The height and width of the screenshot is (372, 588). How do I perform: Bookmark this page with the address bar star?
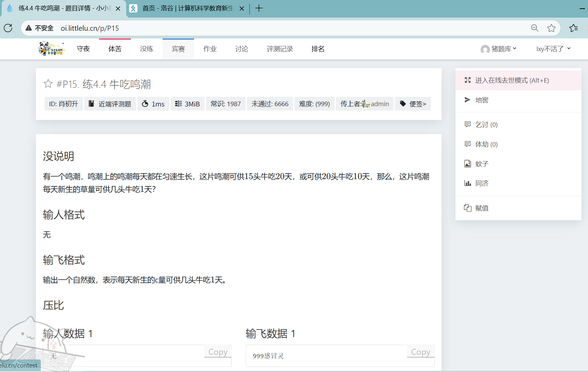point(551,28)
